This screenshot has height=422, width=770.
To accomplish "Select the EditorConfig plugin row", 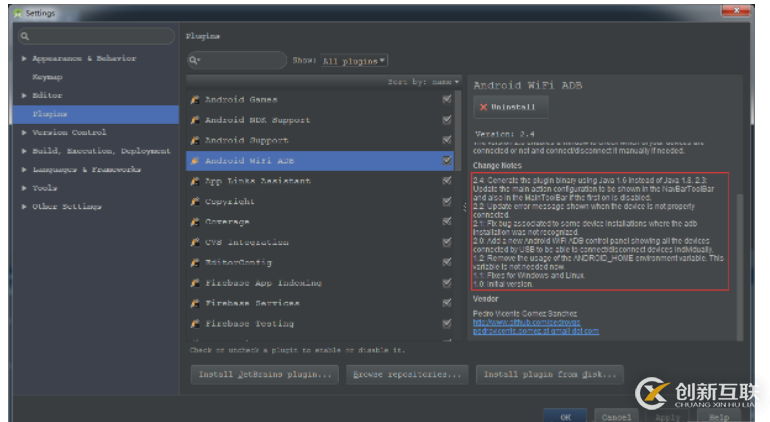I will [x=320, y=263].
